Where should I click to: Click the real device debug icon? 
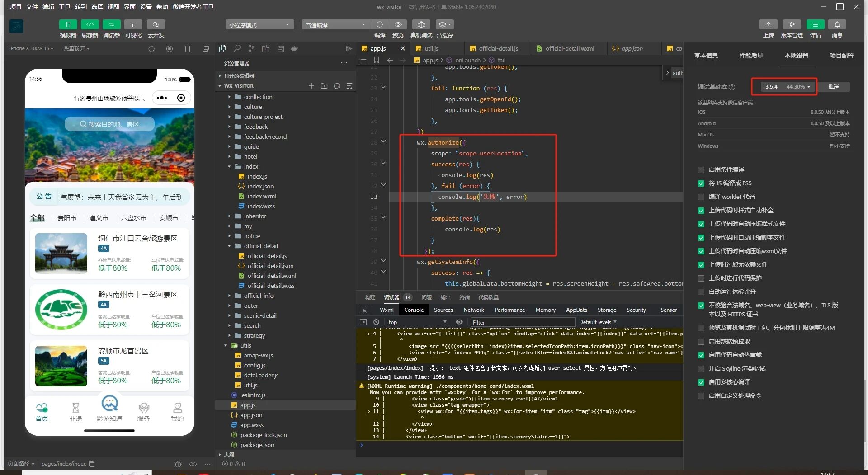coord(421,24)
